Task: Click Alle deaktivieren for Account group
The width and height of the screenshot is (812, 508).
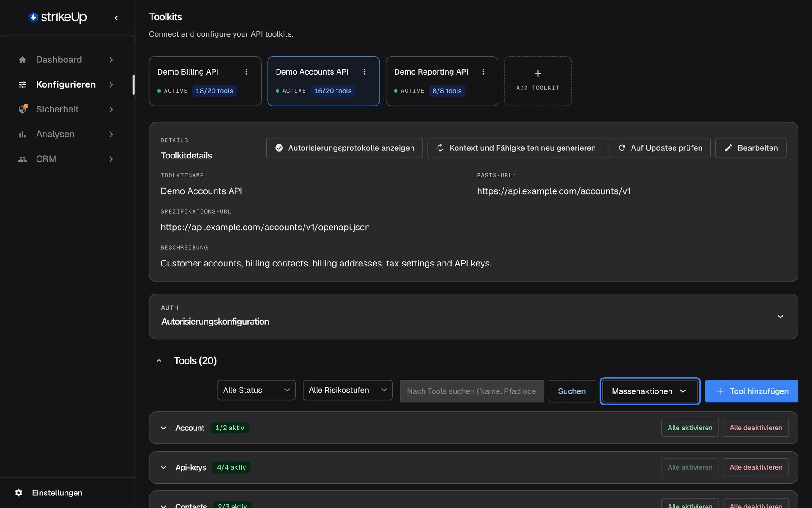Action: (756, 428)
